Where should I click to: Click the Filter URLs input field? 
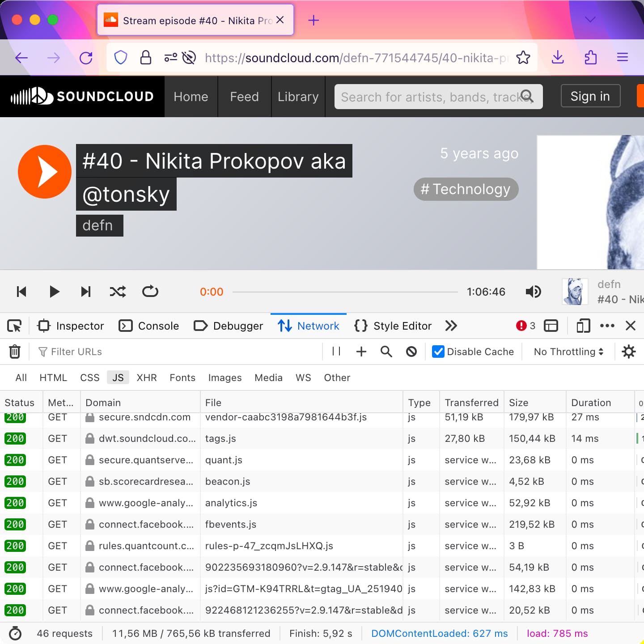tap(179, 352)
